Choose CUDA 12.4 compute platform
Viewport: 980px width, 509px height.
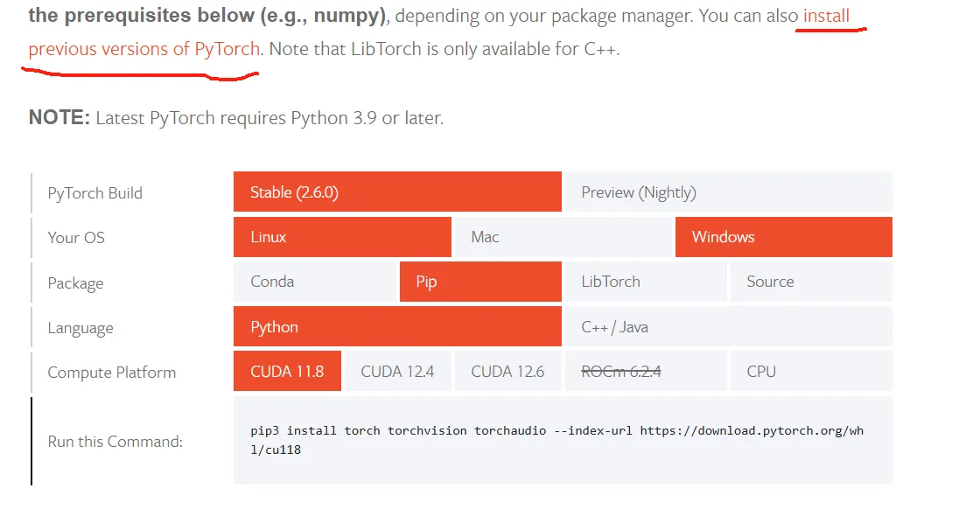(x=397, y=372)
